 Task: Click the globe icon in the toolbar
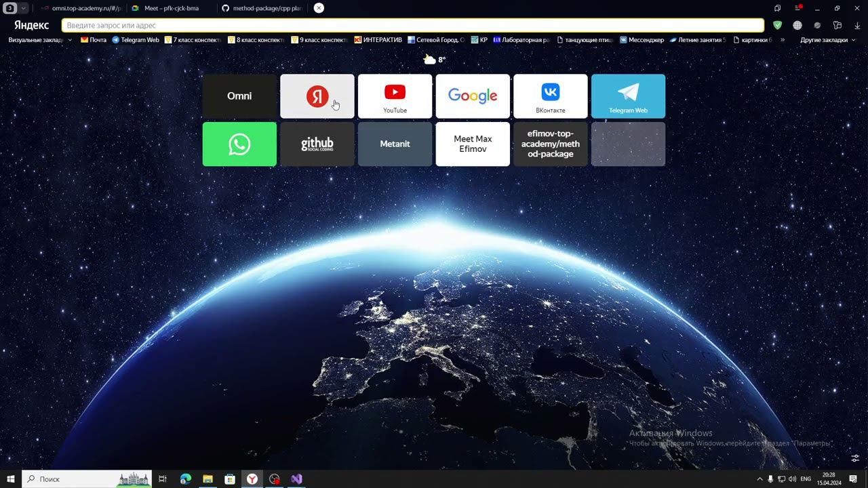tap(797, 25)
